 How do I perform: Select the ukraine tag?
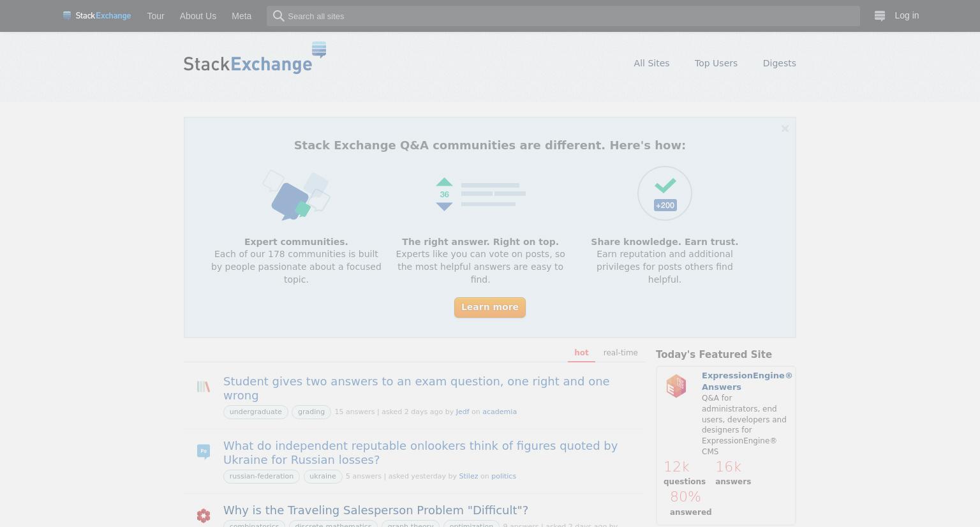pos(323,477)
